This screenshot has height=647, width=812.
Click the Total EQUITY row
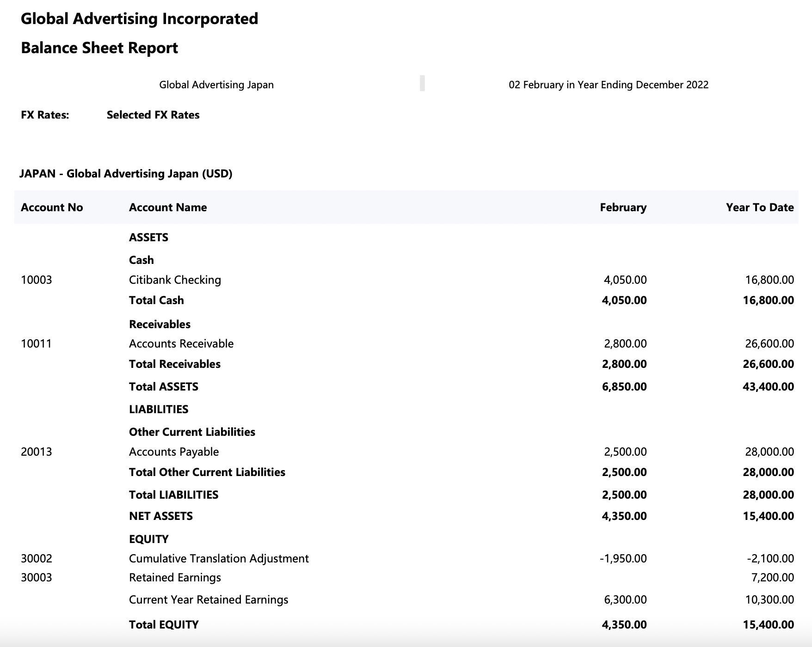point(164,624)
